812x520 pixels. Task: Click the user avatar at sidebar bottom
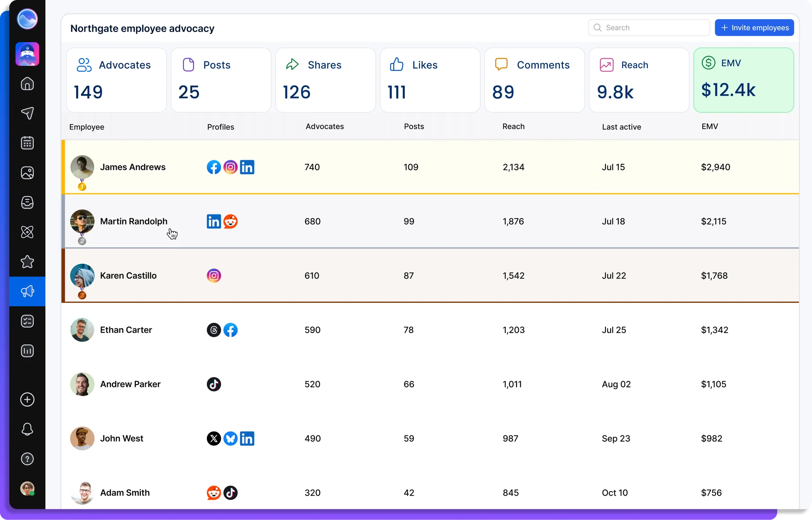27,489
